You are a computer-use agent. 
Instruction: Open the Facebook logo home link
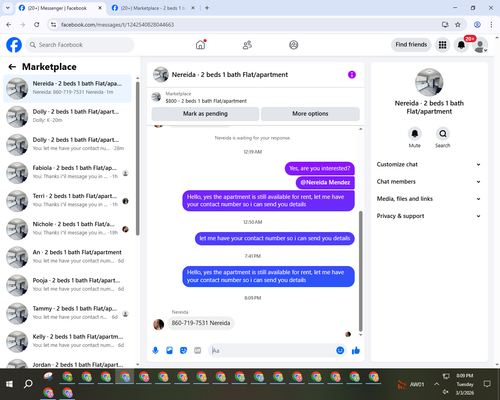click(14, 45)
